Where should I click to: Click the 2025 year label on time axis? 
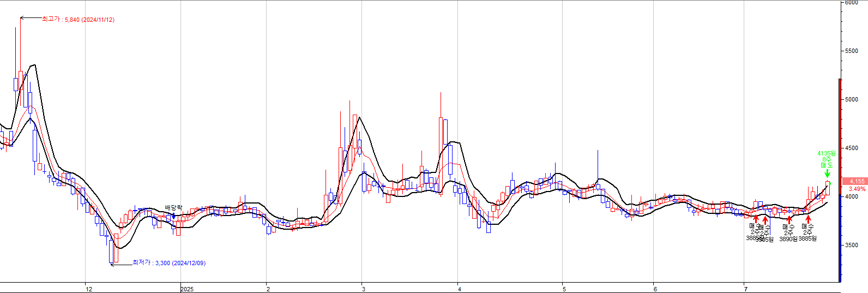click(187, 289)
